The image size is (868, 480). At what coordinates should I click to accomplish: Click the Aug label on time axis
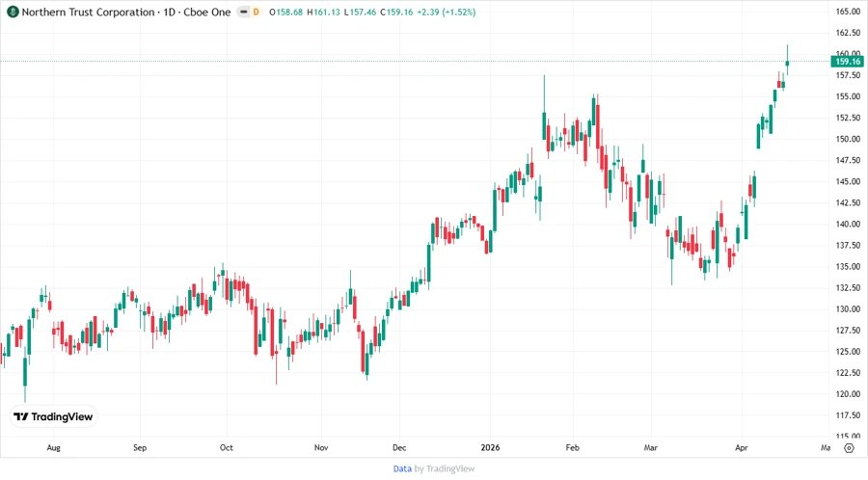(53, 447)
